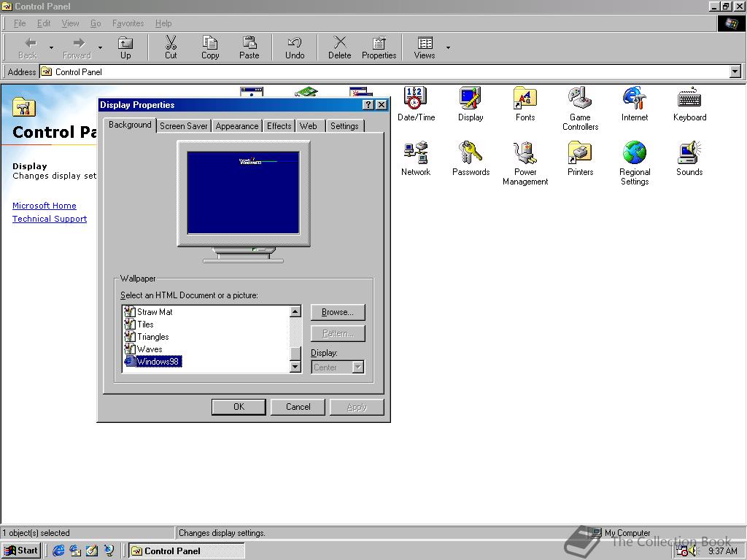Open the Passwords icon
This screenshot has height=560, width=747.
pos(471,158)
